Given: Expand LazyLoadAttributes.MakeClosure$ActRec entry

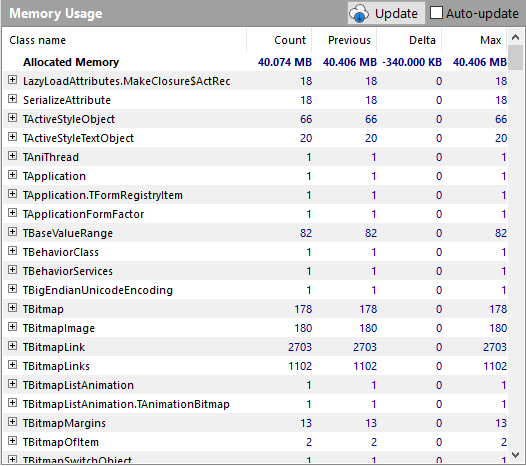Looking at the screenshot, I should coord(12,80).
